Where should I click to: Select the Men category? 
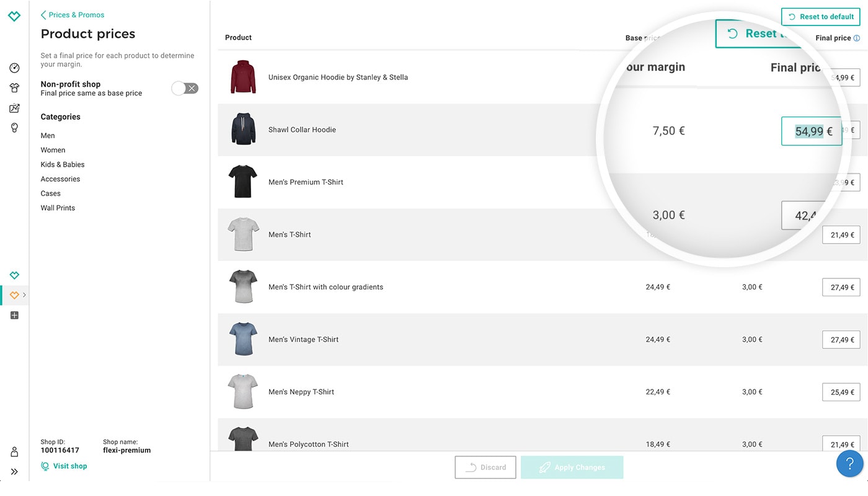point(48,136)
